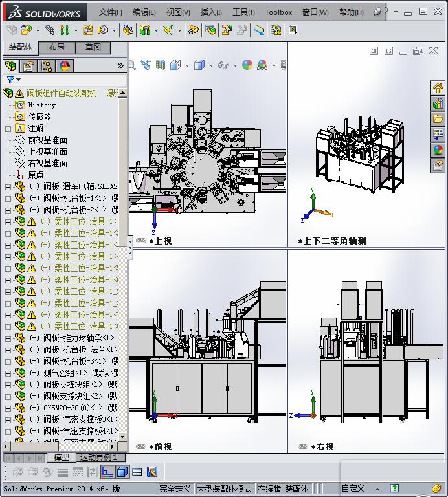Viewport: 448px width, 497px height.
Task: Open the 工具(T) menu
Action: pyautogui.click(x=243, y=12)
